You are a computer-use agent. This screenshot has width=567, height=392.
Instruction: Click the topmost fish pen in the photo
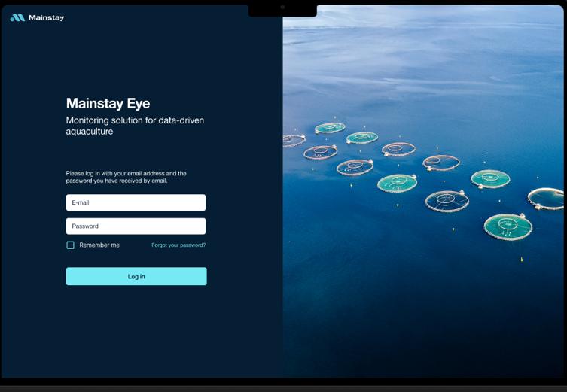[330, 128]
